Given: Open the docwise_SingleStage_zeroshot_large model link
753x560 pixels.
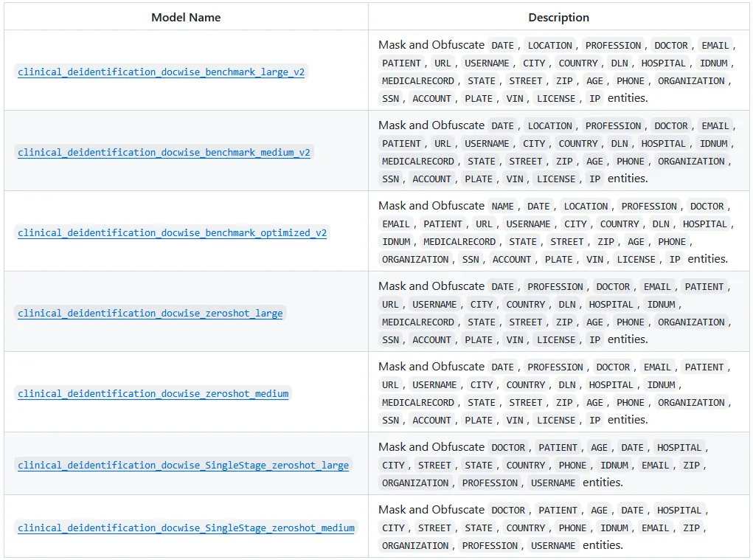Looking at the screenshot, I should tap(183, 466).
